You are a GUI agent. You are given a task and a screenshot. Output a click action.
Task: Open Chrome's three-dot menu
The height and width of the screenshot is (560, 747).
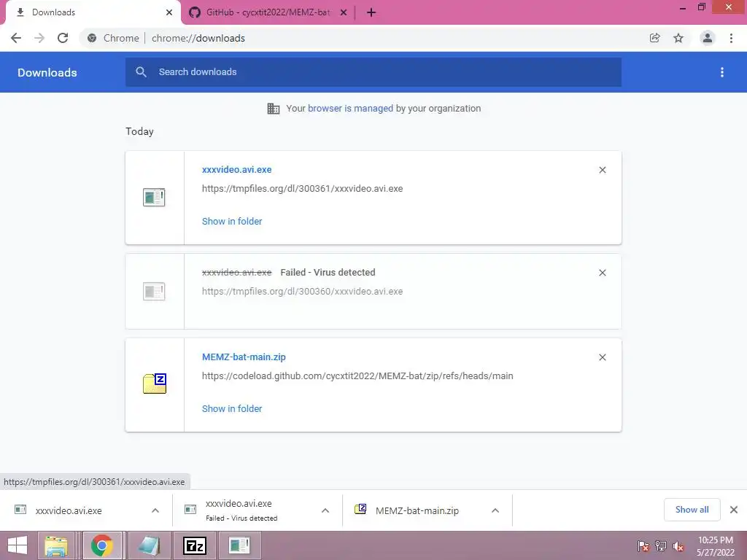(731, 38)
